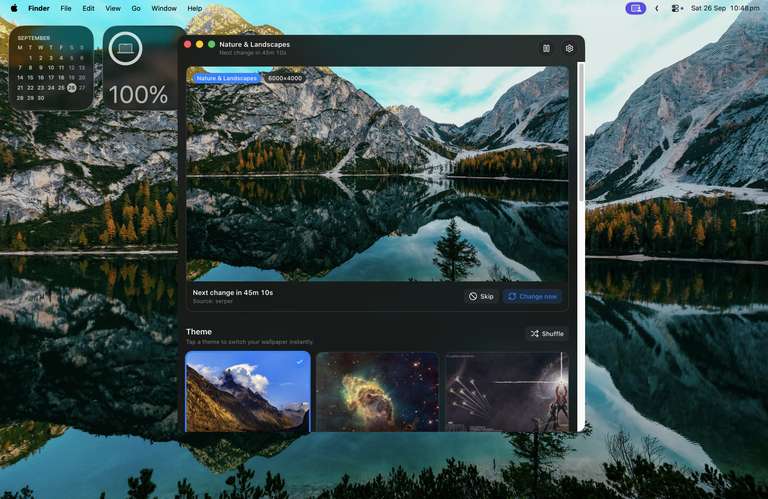Open the View menu
The height and width of the screenshot is (499, 768).
point(113,8)
